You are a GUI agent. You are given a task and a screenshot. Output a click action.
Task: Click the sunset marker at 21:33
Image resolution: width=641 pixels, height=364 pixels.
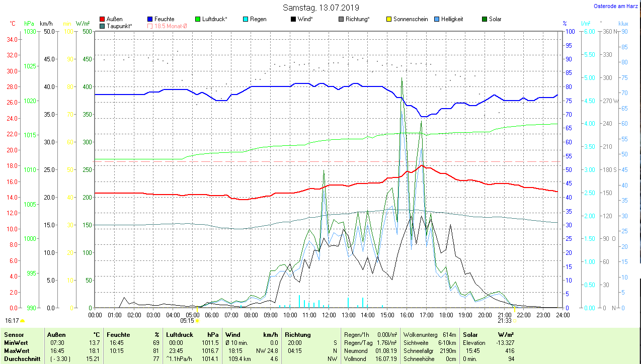coord(506,320)
